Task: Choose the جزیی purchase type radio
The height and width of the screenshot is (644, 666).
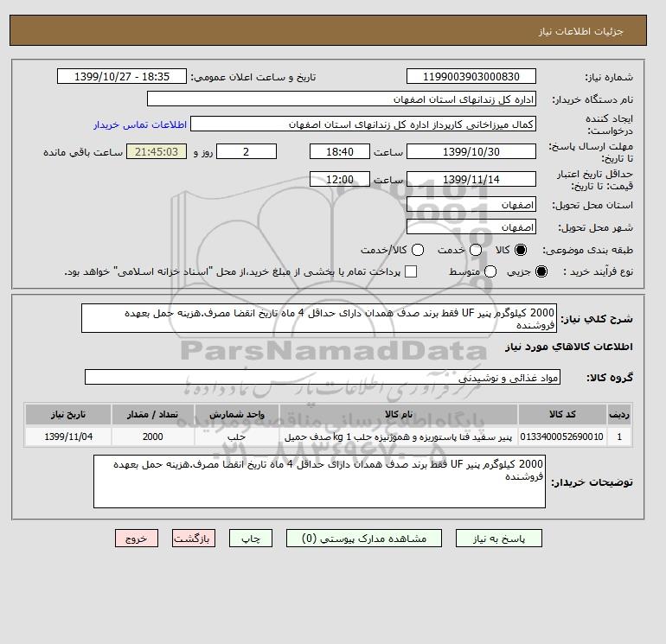Action: point(541,271)
